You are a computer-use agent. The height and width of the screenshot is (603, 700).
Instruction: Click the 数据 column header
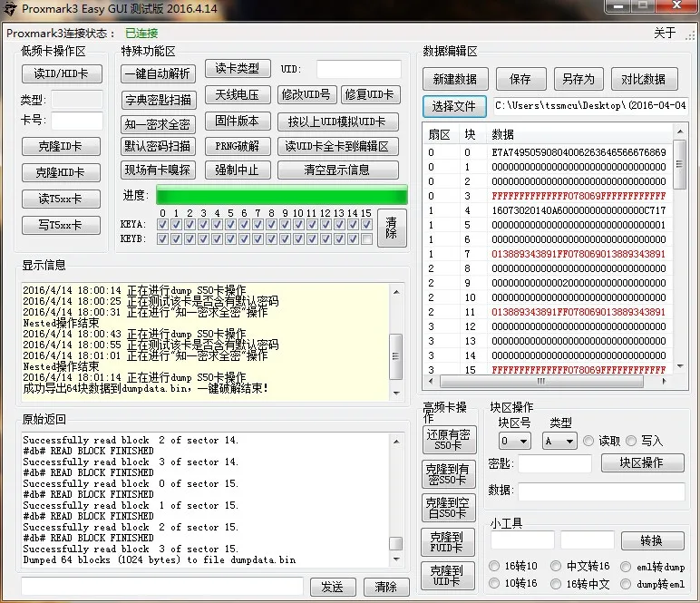pos(578,134)
